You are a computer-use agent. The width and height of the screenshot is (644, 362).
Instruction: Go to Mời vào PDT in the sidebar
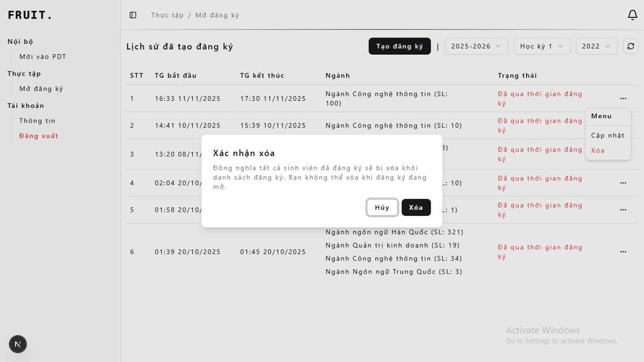pyautogui.click(x=42, y=57)
